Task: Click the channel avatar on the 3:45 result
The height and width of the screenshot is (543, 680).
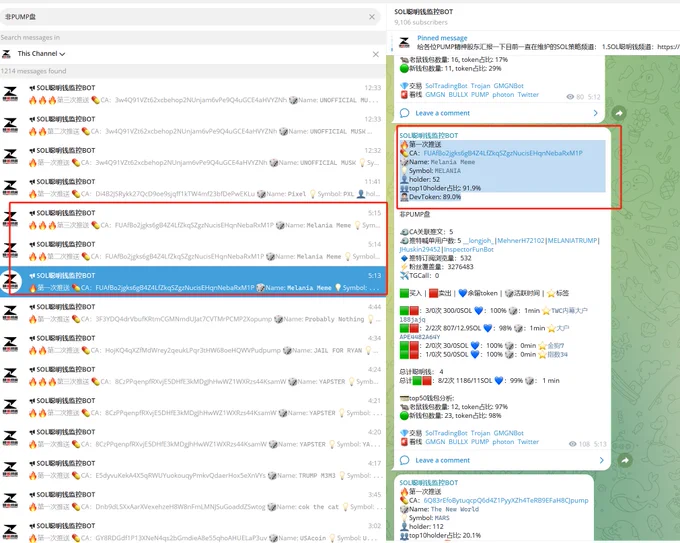Action: click(x=10, y=500)
